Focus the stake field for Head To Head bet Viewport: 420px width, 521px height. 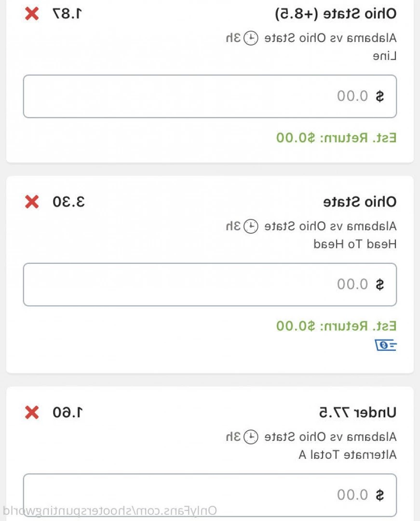pos(210,285)
